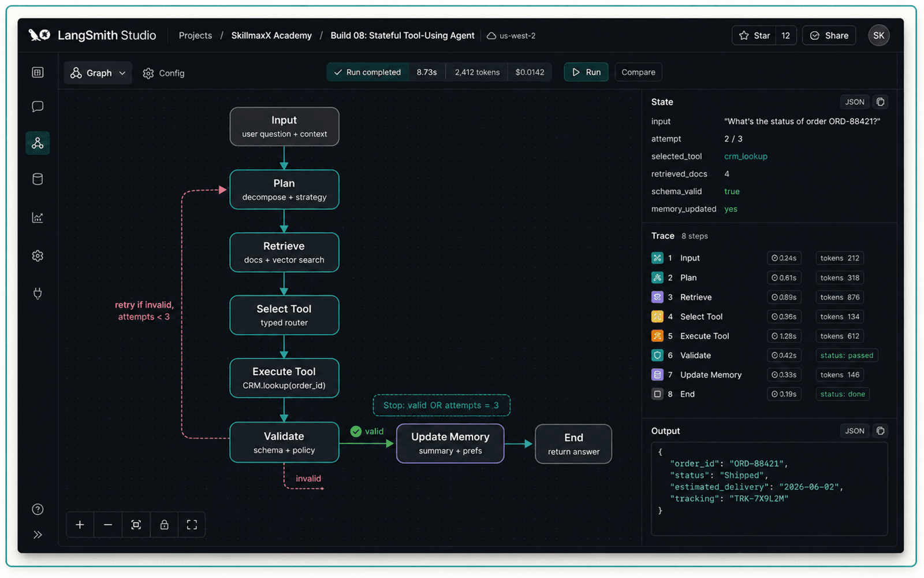
Task: Open the help question mark icon
Action: point(38,509)
